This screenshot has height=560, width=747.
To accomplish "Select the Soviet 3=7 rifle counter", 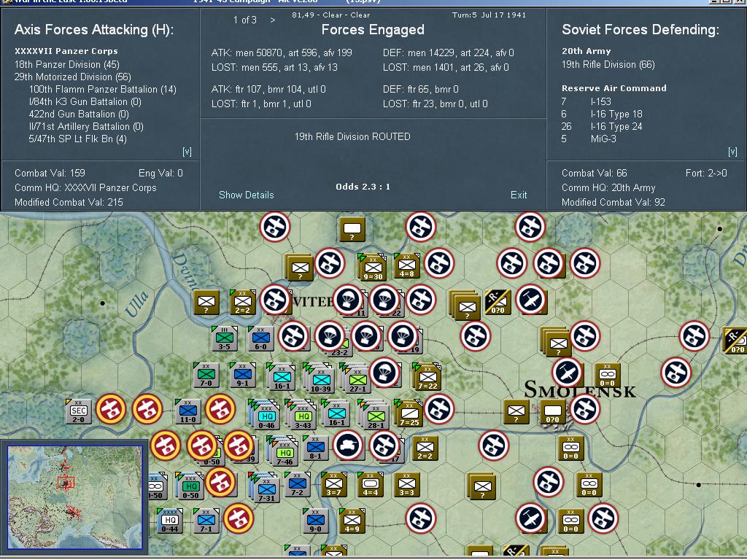I will tap(333, 484).
